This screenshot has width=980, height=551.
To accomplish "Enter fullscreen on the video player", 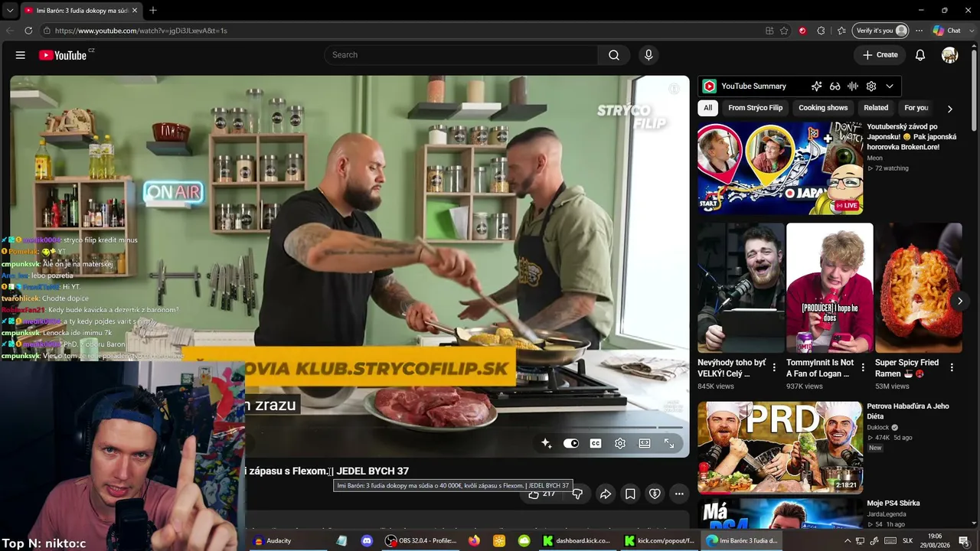I will pos(669,443).
